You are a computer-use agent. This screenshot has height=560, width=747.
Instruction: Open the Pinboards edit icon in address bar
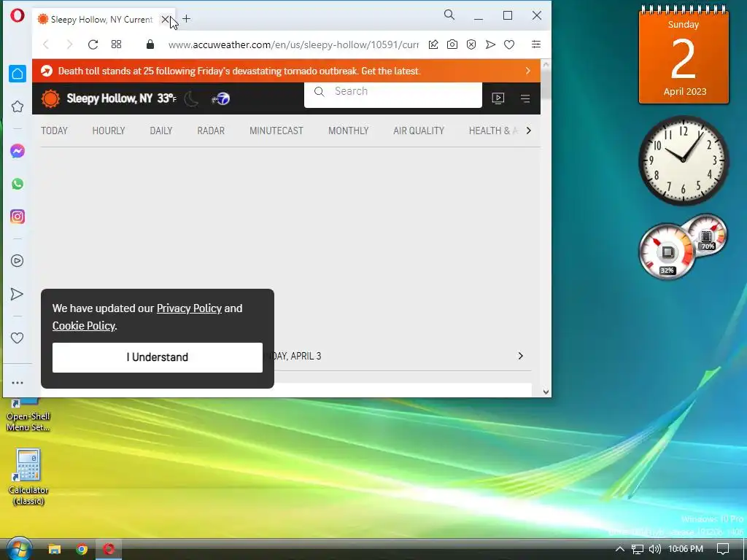coord(433,44)
